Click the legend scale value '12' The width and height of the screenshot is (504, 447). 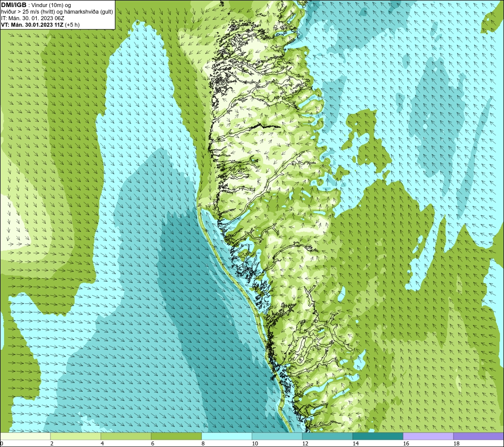305,444
